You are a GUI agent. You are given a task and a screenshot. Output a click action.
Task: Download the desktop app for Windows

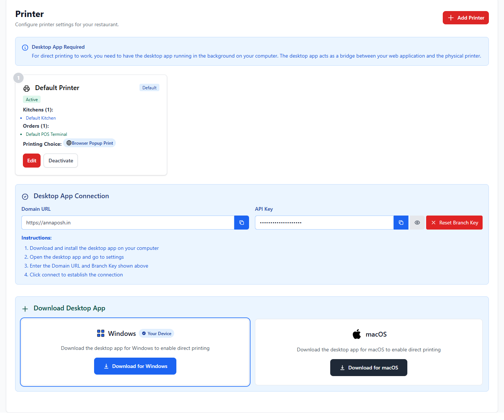click(x=135, y=366)
